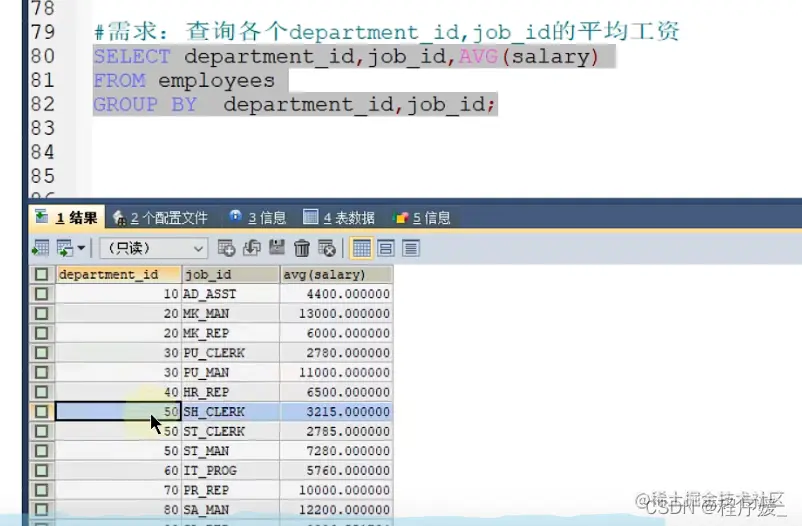Click the 2780.000000 salary cell

coord(337,353)
